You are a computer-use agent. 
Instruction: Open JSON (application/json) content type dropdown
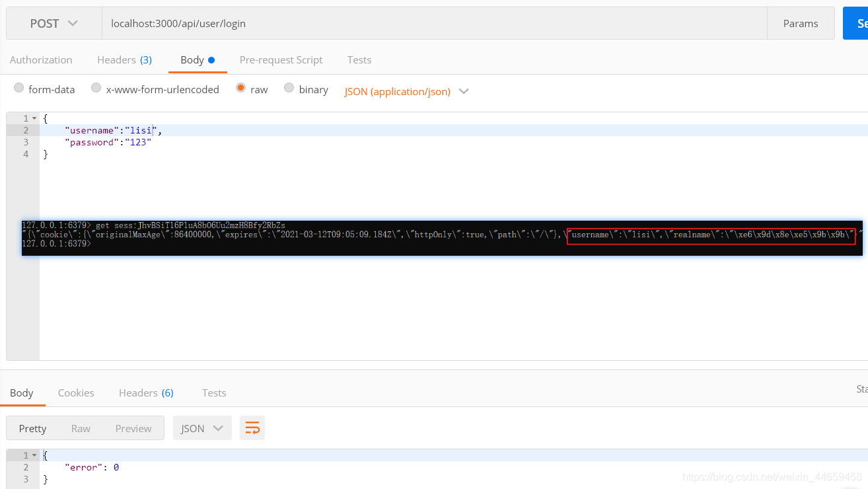[406, 91]
